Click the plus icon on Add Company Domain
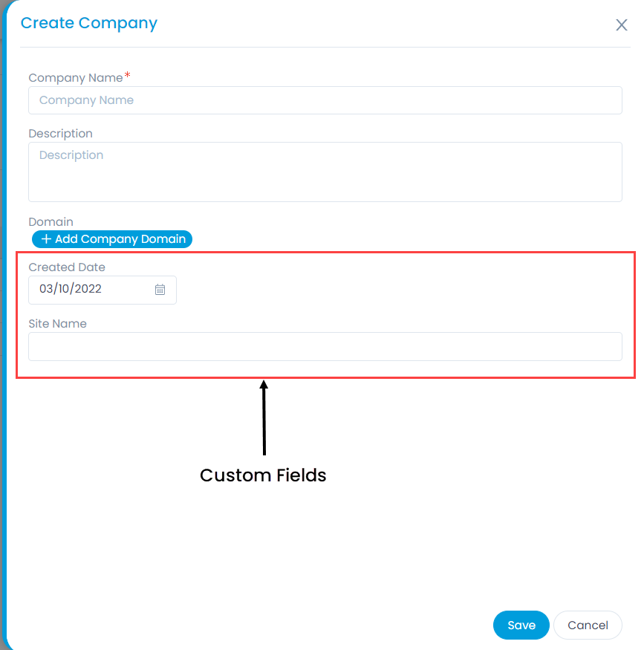The width and height of the screenshot is (644, 650). 46,239
